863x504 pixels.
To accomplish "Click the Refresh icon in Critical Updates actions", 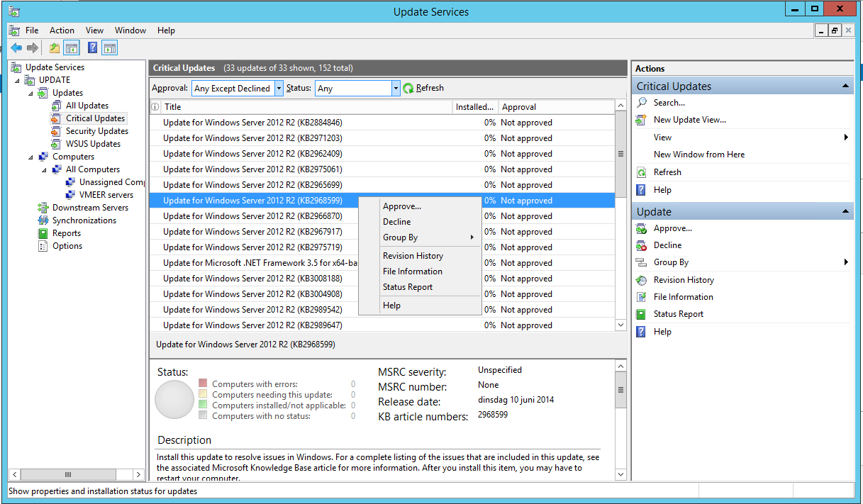I will (642, 172).
